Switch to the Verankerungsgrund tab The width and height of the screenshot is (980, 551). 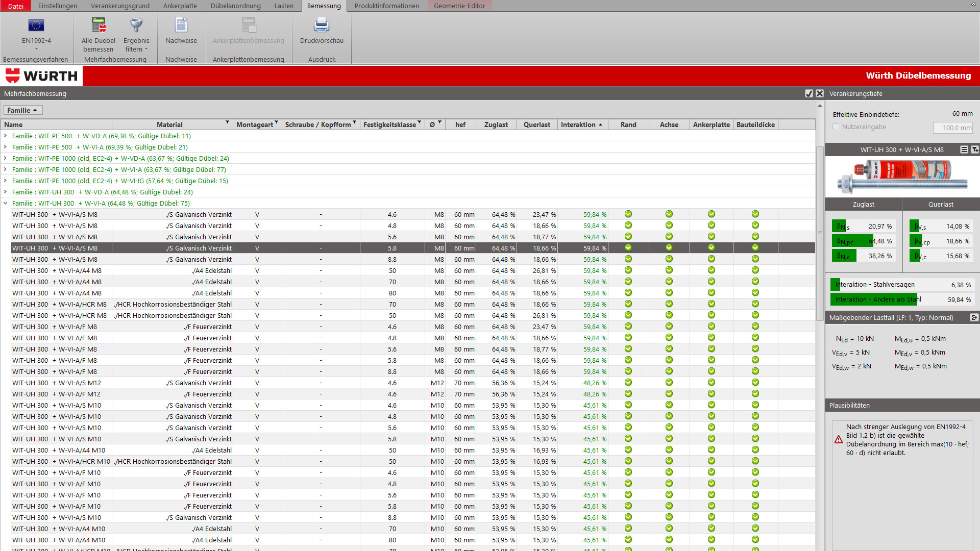point(120,6)
